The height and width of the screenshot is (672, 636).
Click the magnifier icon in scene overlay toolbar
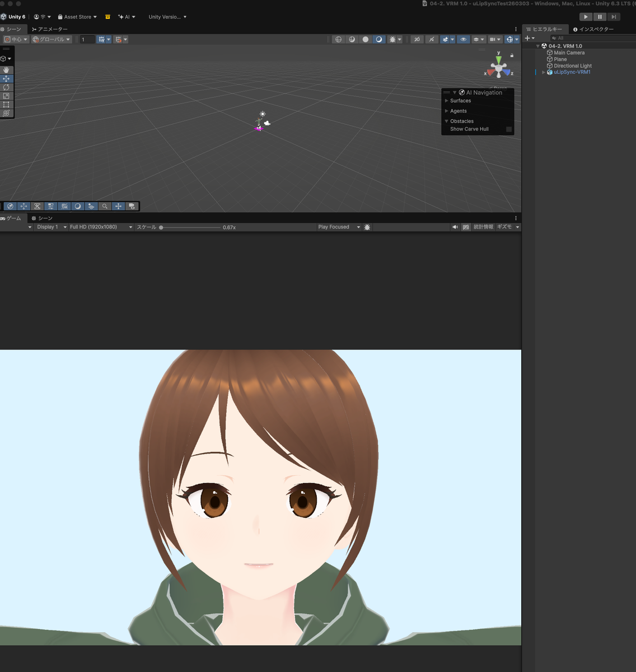[x=105, y=206]
